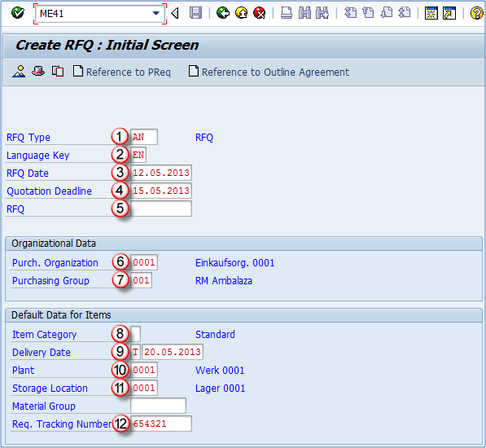
Task: Click the Req. Tracking Number field
Action: (161, 424)
